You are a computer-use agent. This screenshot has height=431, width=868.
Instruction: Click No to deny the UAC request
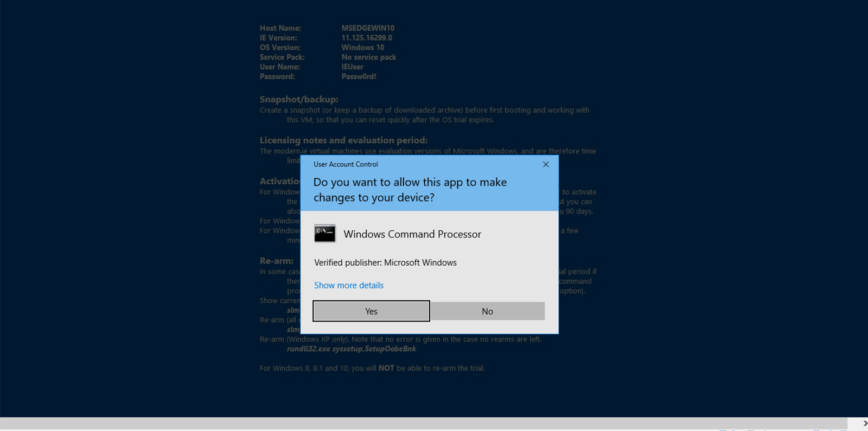pos(488,311)
